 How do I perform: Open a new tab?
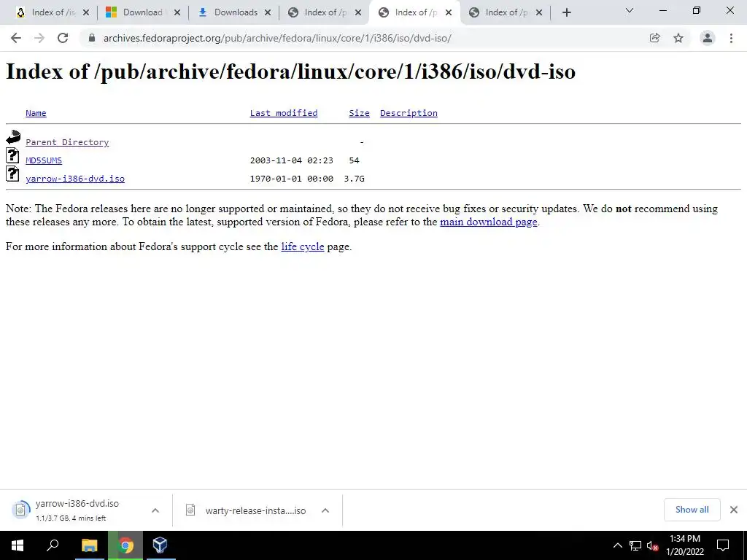[566, 13]
